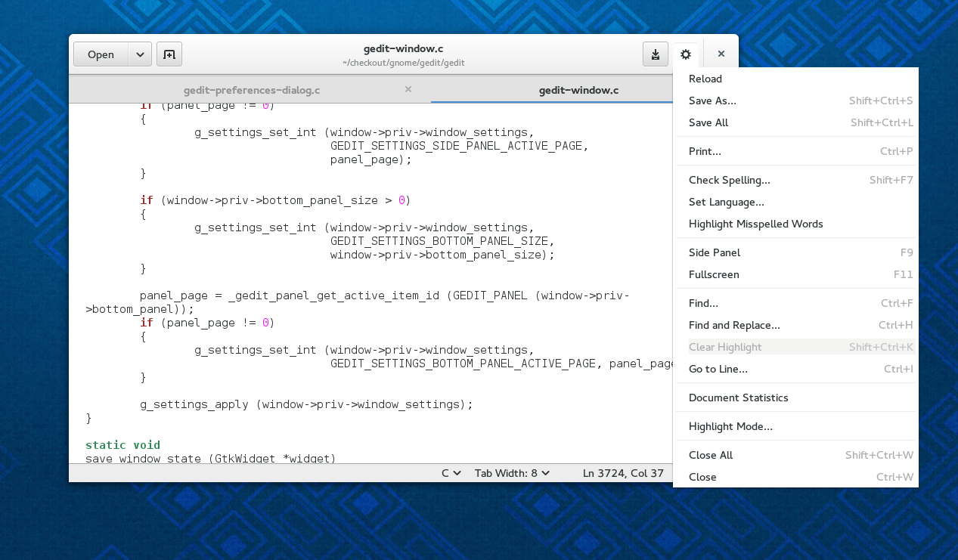Toggle the Side Panel
This screenshot has height=560, width=958.
tap(714, 252)
